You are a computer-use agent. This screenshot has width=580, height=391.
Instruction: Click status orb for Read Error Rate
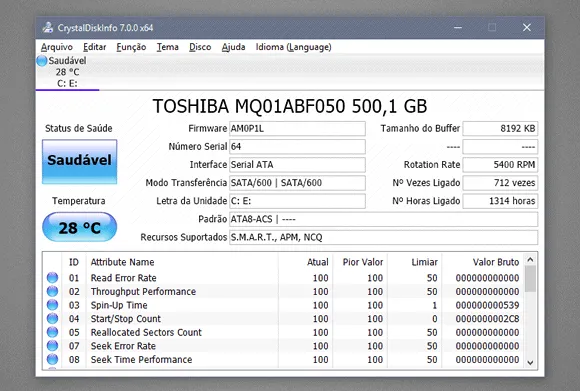[53, 277]
